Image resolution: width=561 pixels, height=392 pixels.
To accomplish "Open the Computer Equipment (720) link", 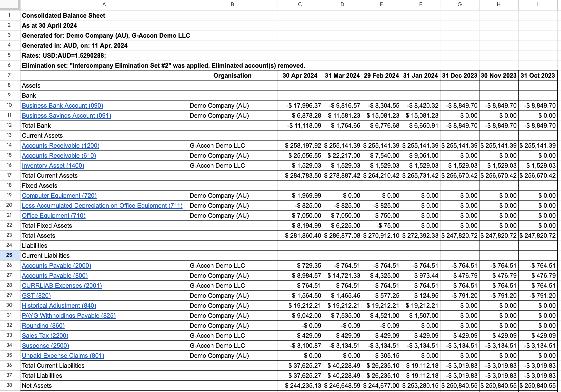I will (x=59, y=195).
